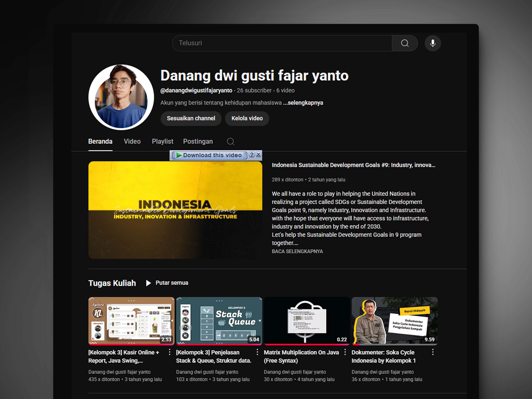Activate voice search microphone icon
The height and width of the screenshot is (399, 532).
coord(433,43)
